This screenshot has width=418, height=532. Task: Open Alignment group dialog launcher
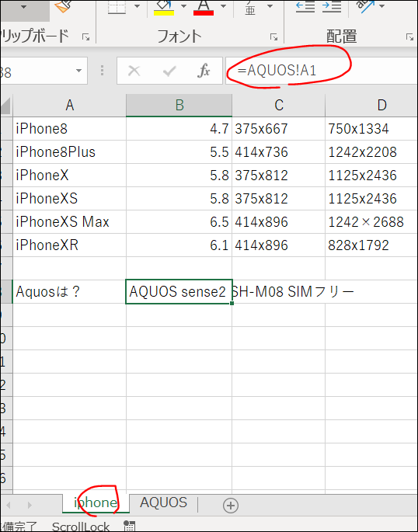tap(410, 37)
